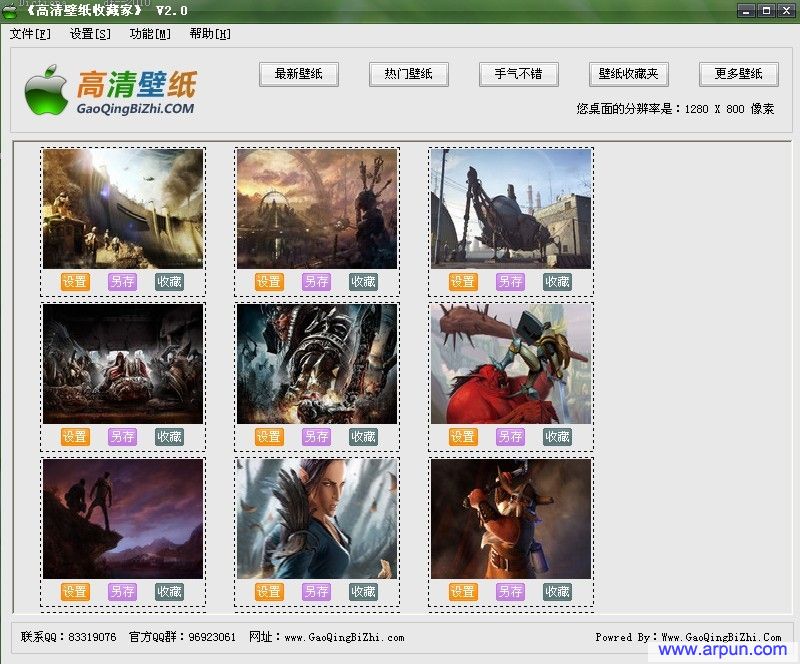Viewport: 800px width, 664px height.
Task: Save the dragon wallpaper using its 另存 button
Action: point(317,436)
